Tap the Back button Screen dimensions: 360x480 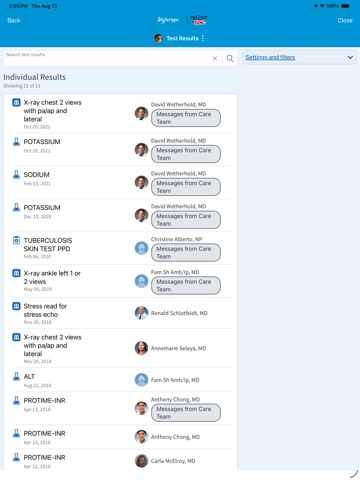(x=14, y=20)
